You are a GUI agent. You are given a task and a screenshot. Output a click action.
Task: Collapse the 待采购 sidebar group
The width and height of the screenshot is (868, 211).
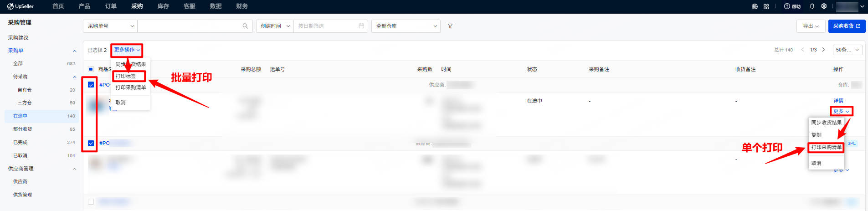coord(74,77)
